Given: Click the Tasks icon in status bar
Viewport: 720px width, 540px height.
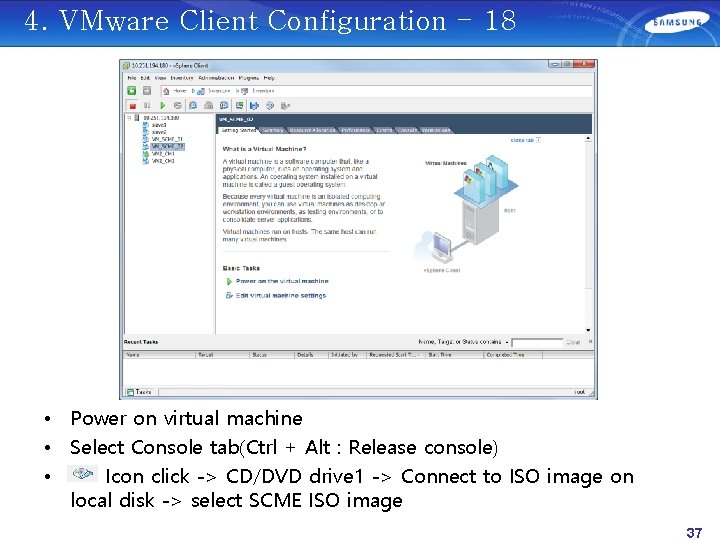Looking at the screenshot, I should coord(130,392).
